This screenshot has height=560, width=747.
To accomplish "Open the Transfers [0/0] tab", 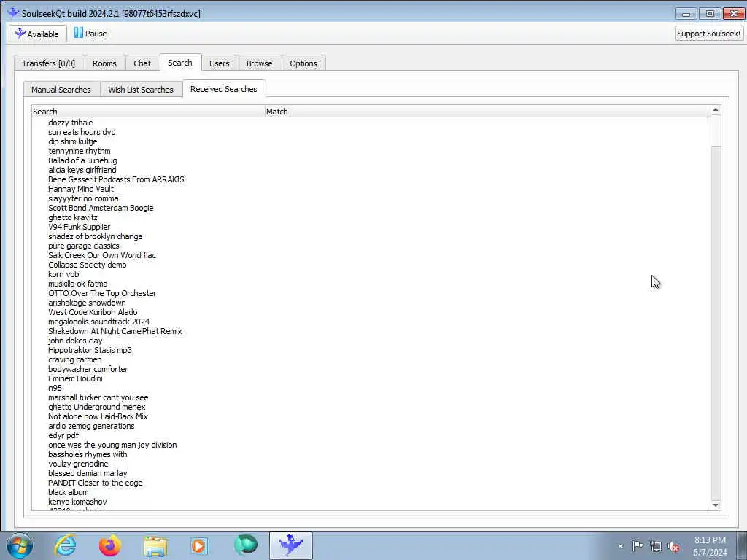I will tap(49, 63).
